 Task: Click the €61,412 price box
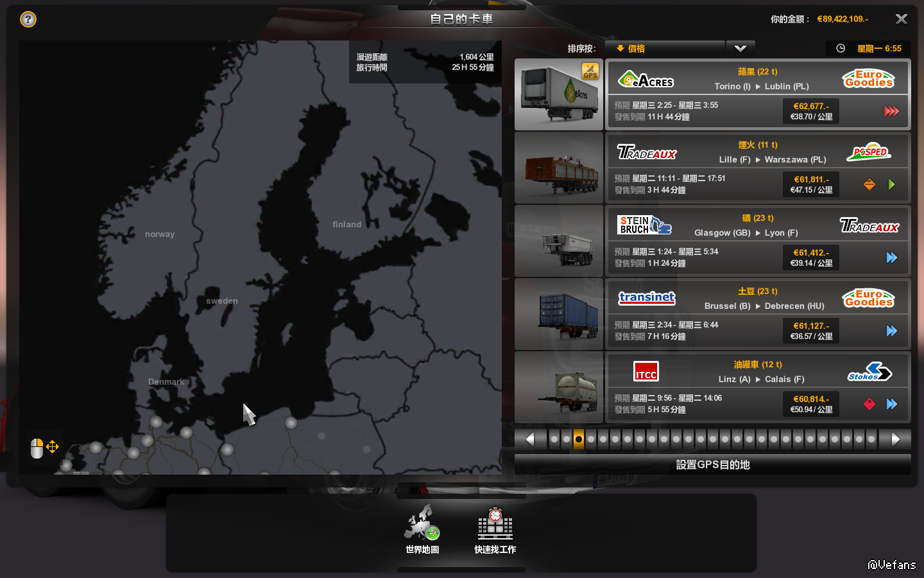click(x=811, y=258)
